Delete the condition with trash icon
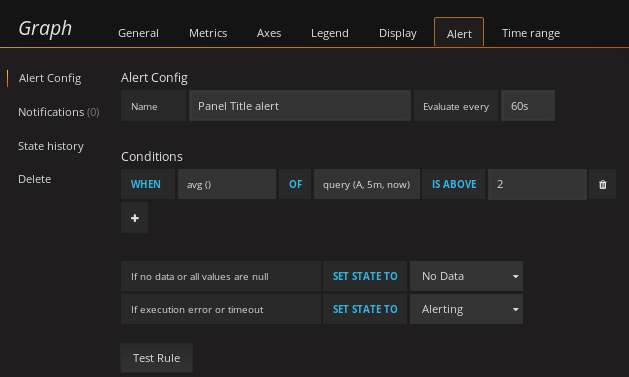 coord(602,184)
